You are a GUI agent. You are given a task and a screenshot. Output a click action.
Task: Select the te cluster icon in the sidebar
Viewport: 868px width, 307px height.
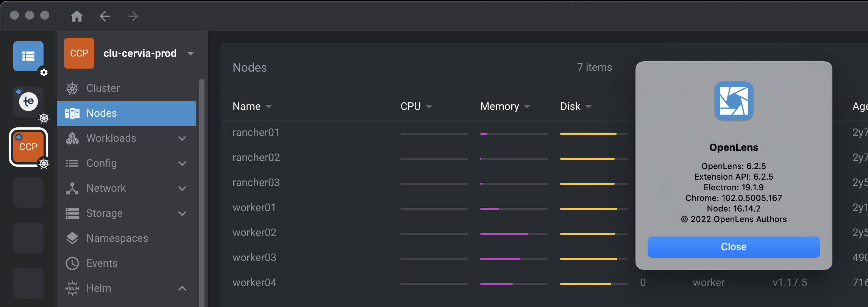coord(28,101)
